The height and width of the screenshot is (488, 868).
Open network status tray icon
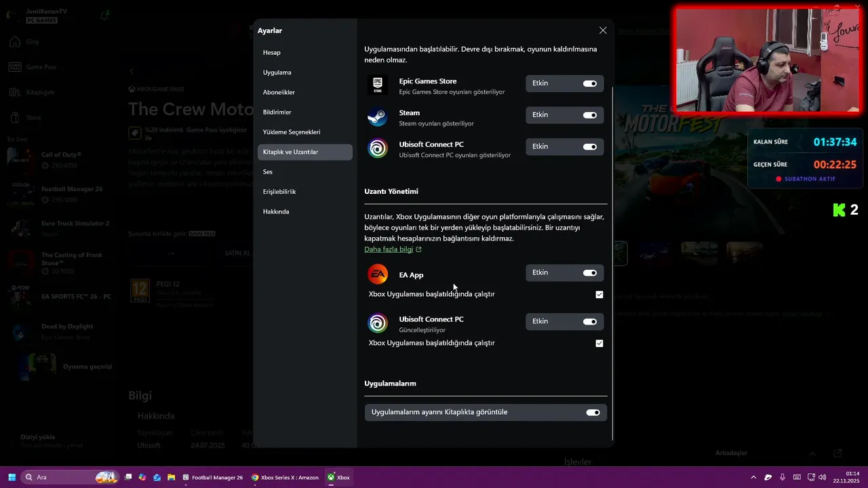click(x=810, y=477)
